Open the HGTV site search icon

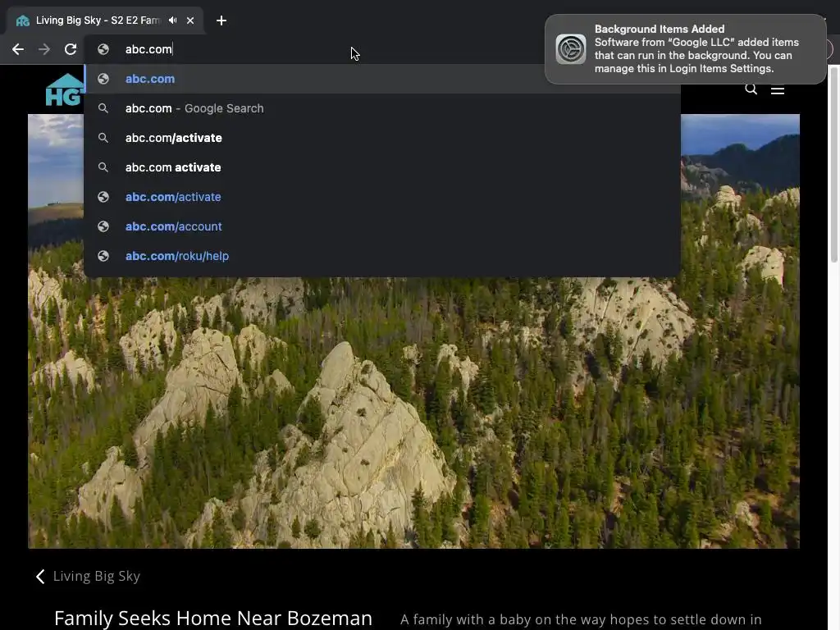[751, 89]
